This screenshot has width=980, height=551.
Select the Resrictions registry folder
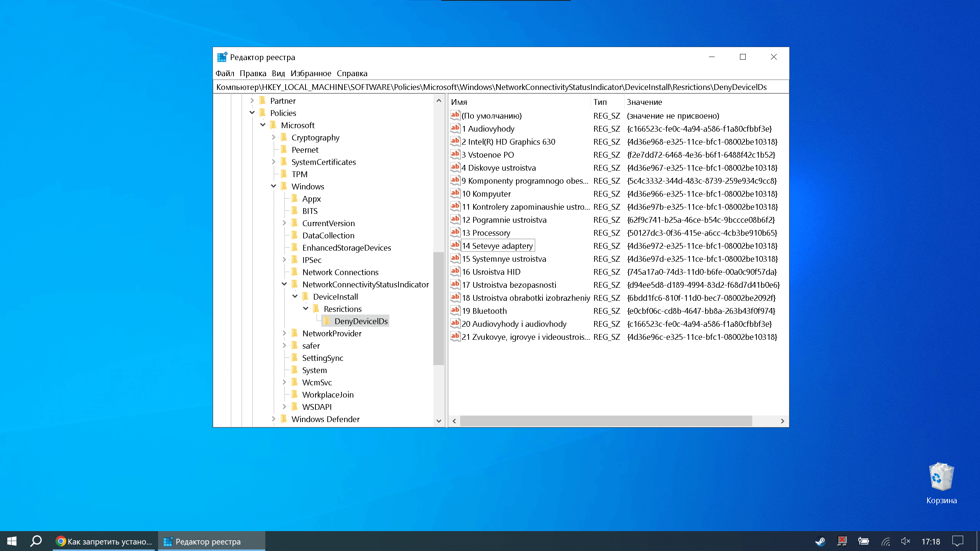click(x=343, y=308)
